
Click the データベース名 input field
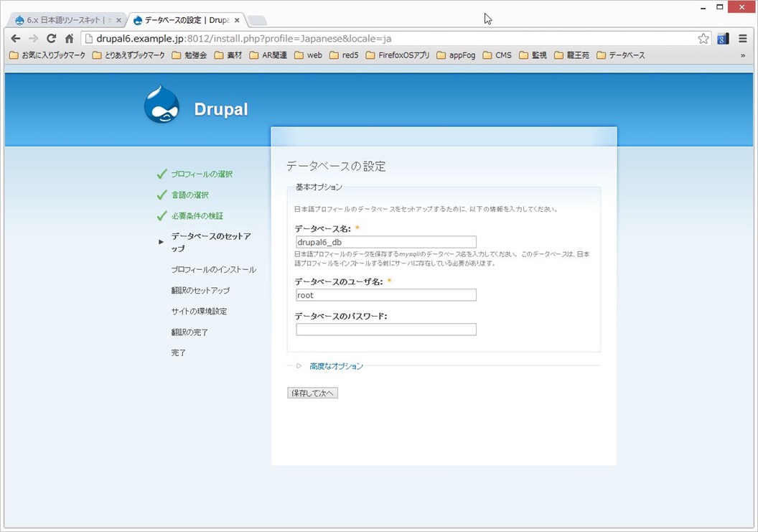click(x=386, y=242)
